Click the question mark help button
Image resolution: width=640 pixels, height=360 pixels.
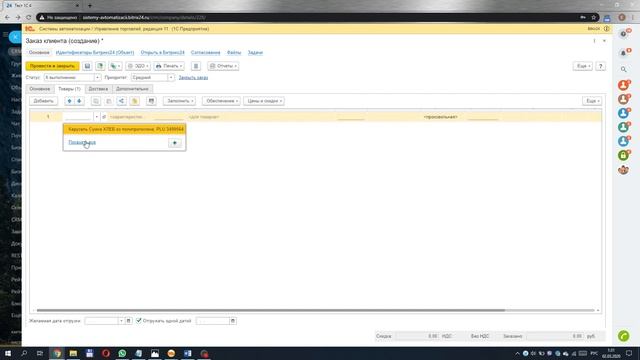(600, 66)
